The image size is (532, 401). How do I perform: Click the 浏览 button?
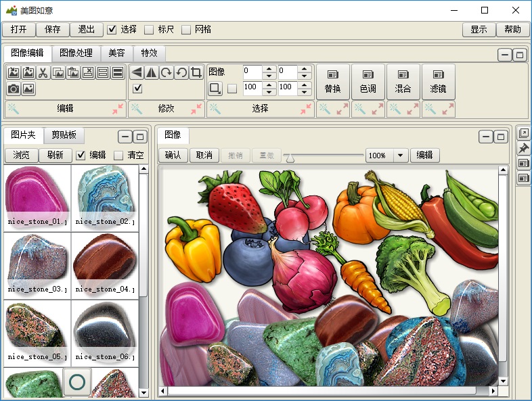(x=21, y=156)
